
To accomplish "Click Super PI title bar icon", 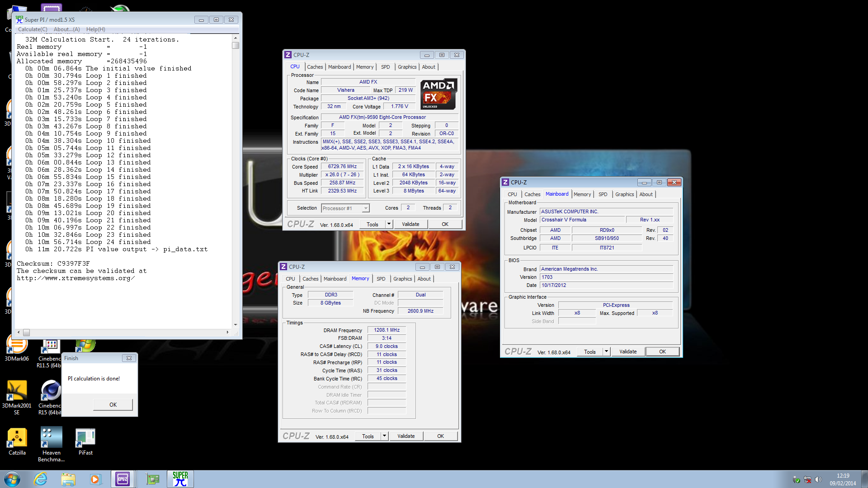I will pyautogui.click(x=19, y=19).
